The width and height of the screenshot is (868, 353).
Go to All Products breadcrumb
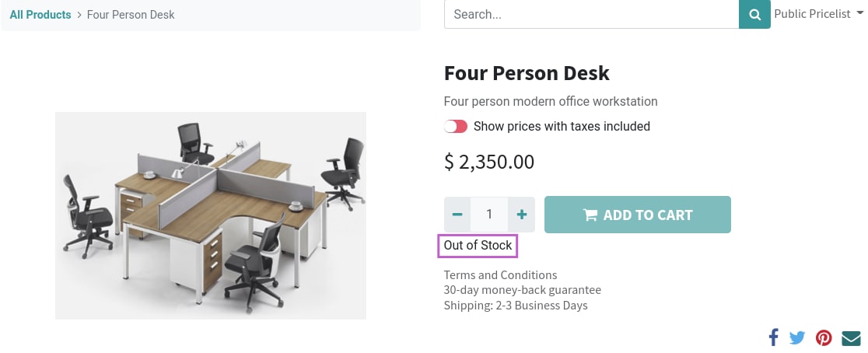click(x=40, y=15)
